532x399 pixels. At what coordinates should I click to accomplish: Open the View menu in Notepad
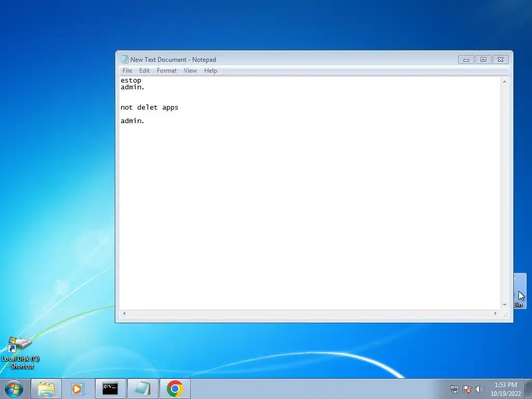coord(190,71)
